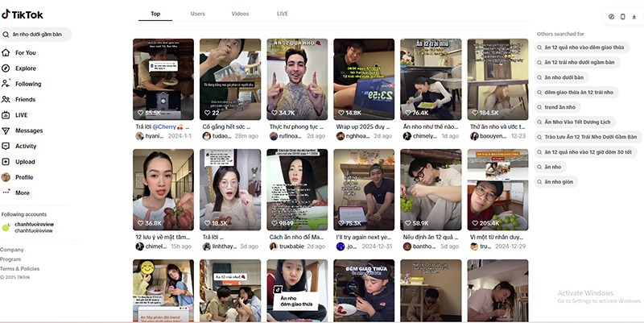
Task: Click the search box in sidebar
Action: (x=36, y=34)
